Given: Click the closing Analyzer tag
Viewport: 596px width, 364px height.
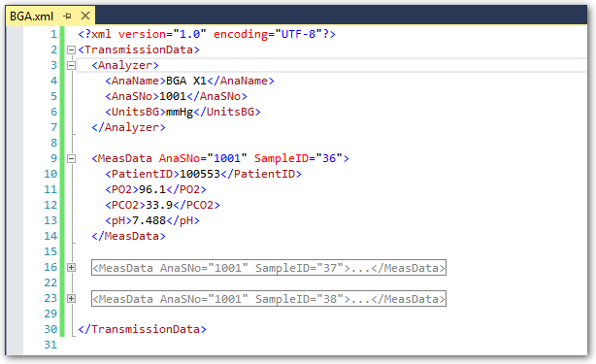Looking at the screenshot, I should coord(128,127).
